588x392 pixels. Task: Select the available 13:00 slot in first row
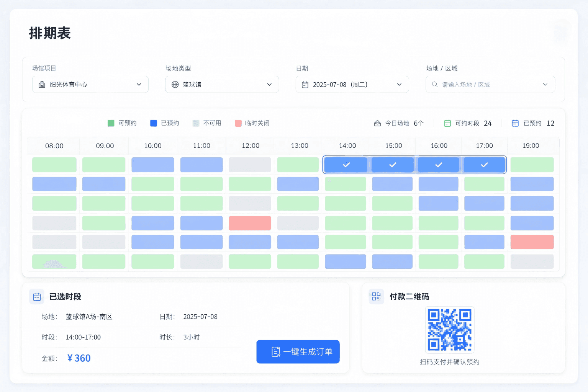tap(298, 165)
